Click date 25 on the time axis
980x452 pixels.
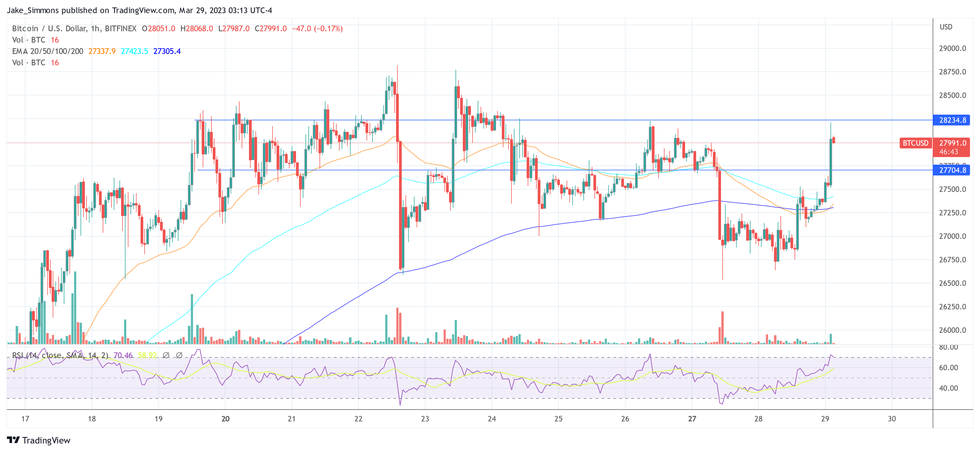click(558, 419)
